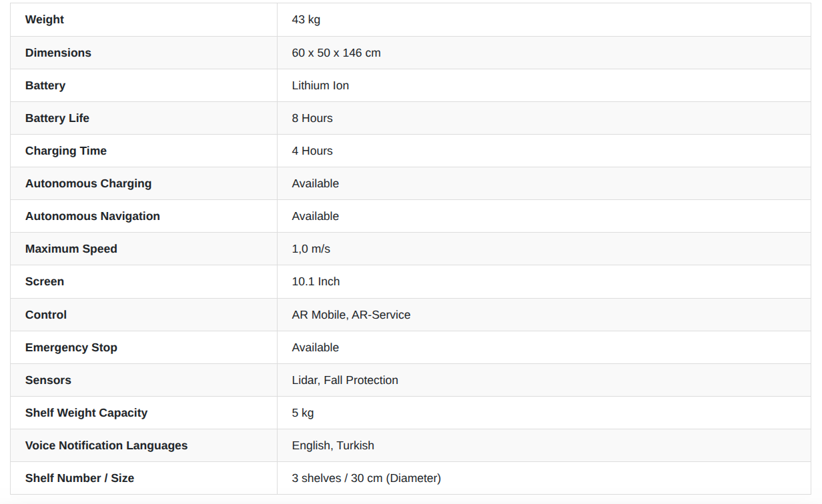The height and width of the screenshot is (504, 822).
Task: Select the 4 Hours charging value
Action: pyautogui.click(x=312, y=151)
